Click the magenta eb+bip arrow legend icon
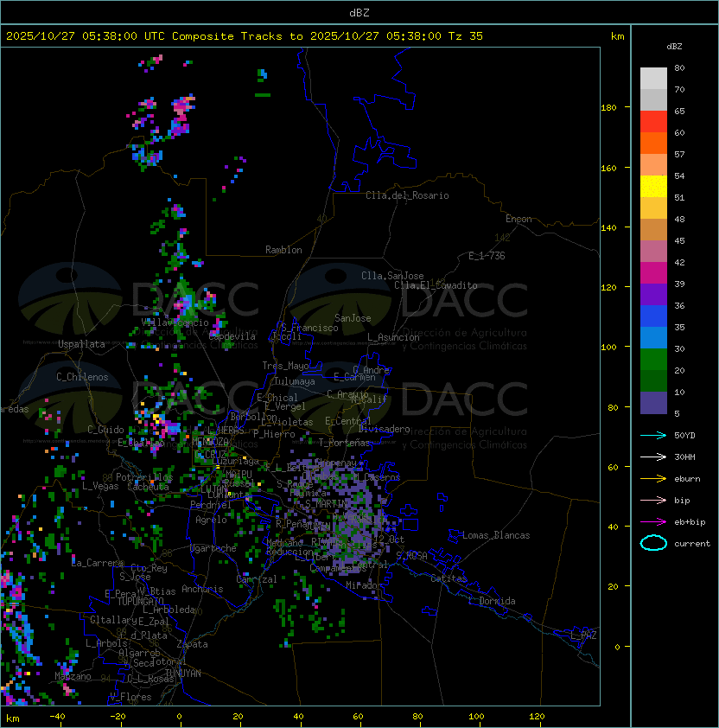Screen dimensions: 719x728 pos(653,522)
